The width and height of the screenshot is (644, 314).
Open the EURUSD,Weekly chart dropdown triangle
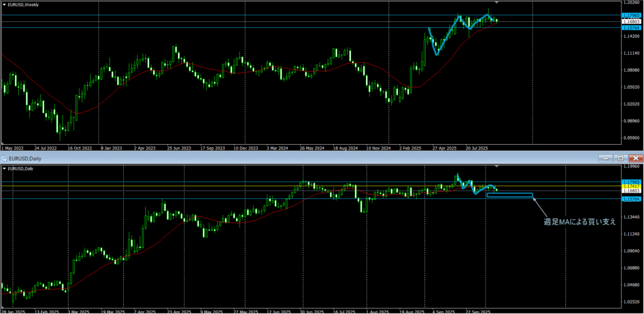click(4, 4)
